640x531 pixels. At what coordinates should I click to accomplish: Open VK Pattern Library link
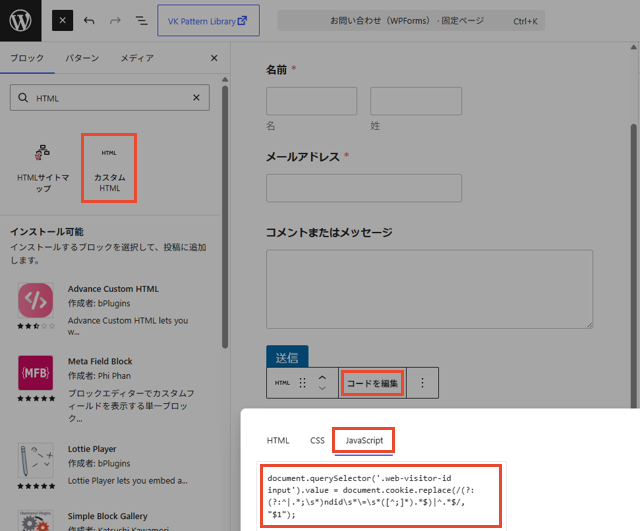(x=208, y=20)
